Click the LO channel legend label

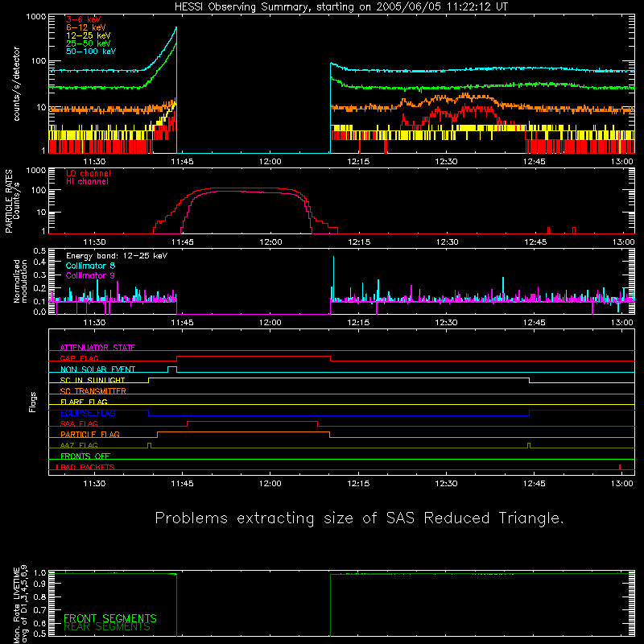click(89, 173)
